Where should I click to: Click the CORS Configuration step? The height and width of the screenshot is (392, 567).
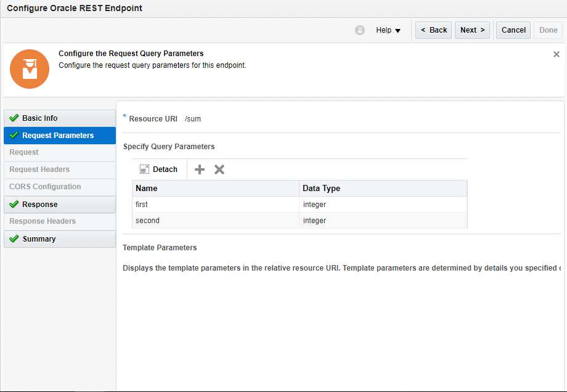coord(46,187)
